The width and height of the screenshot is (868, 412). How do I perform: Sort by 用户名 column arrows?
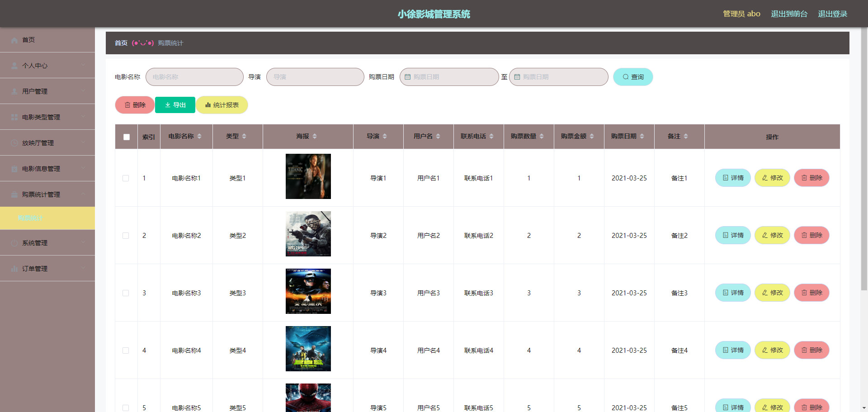coord(438,136)
